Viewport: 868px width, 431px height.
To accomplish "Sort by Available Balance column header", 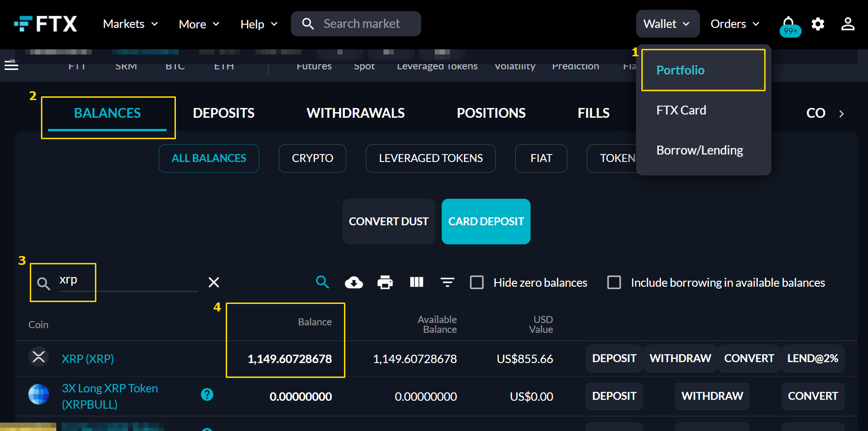I will coord(437,324).
